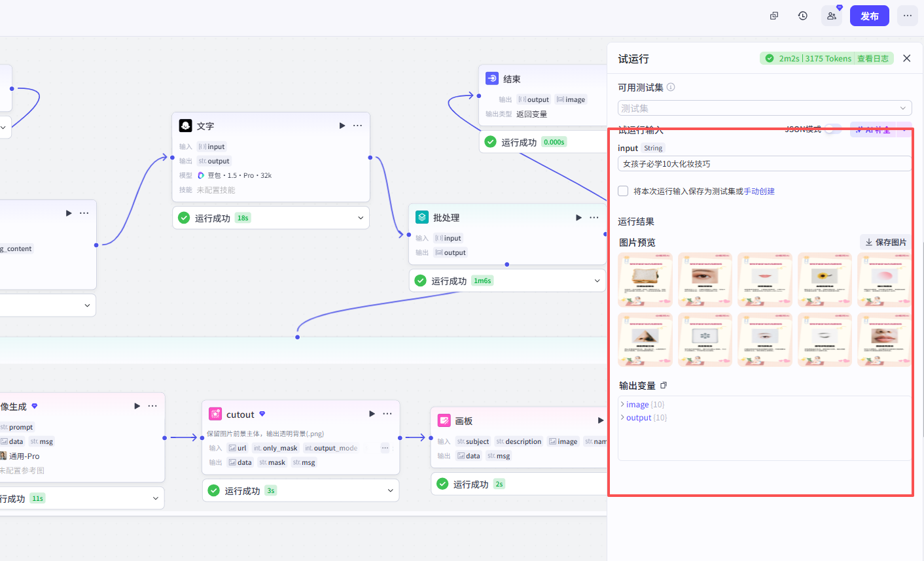Click the 文字 node icon

click(x=186, y=126)
